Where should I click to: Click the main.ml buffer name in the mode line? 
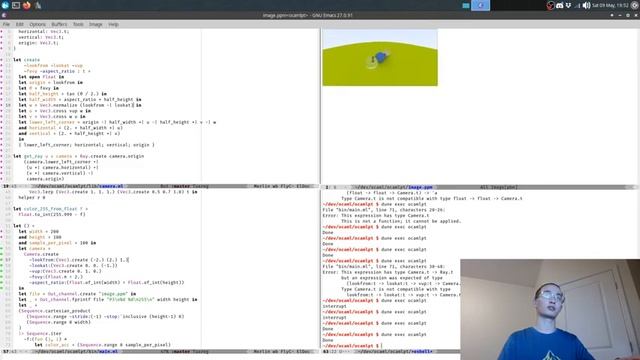point(109,351)
